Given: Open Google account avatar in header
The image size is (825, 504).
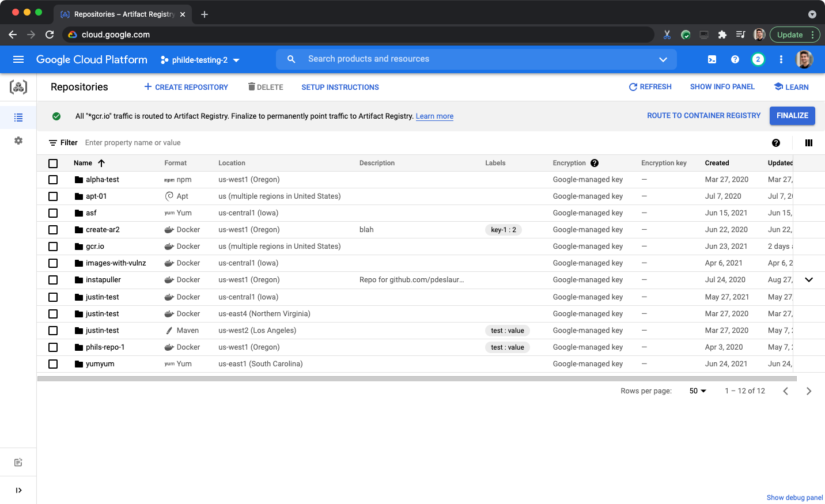Looking at the screenshot, I should (804, 59).
